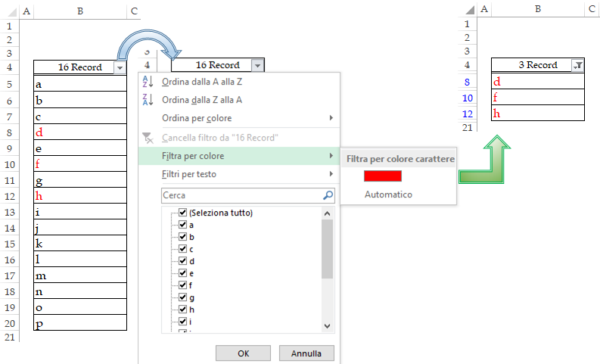Select row 1 header in right sheet
The height and width of the screenshot is (364, 600).
tap(468, 23)
